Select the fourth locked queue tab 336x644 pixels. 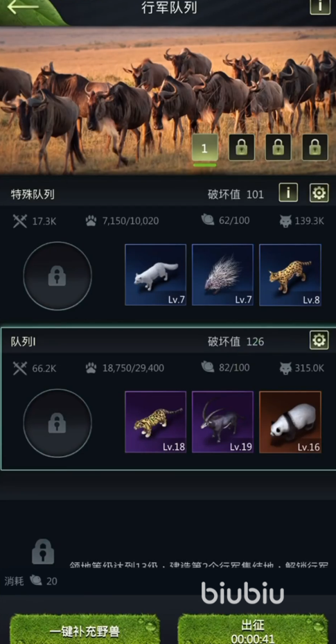tap(315, 148)
